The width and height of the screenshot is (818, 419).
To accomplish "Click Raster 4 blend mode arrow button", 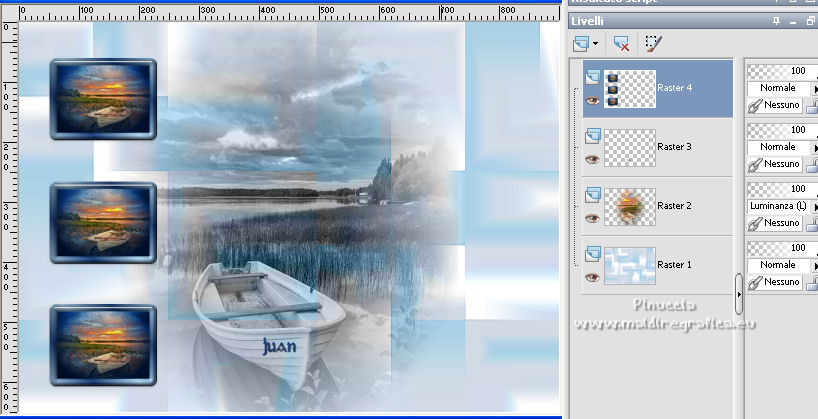I will (x=814, y=89).
